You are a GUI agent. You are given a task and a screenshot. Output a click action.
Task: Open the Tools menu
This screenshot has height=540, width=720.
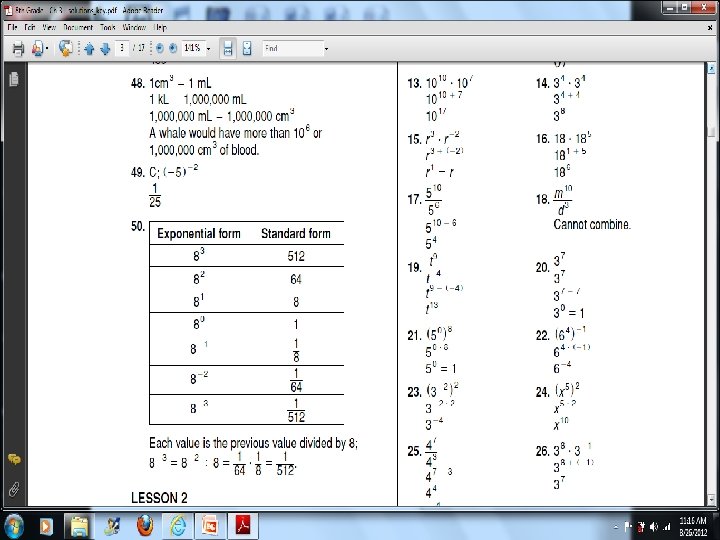[x=108, y=28]
